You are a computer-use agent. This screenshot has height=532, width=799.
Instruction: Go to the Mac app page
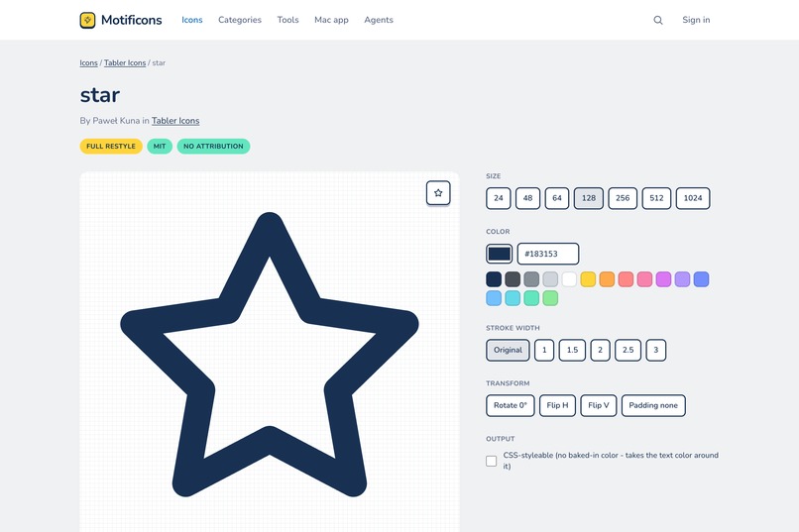331,20
